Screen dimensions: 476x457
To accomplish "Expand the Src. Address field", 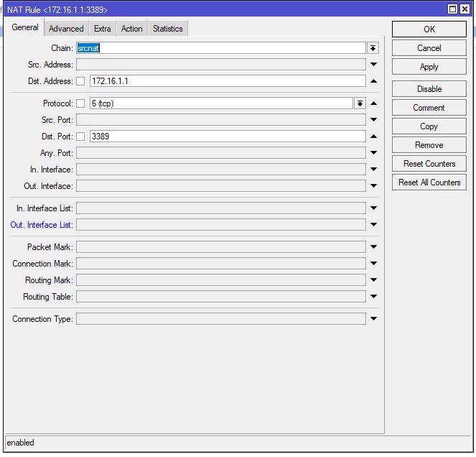I will [374, 65].
